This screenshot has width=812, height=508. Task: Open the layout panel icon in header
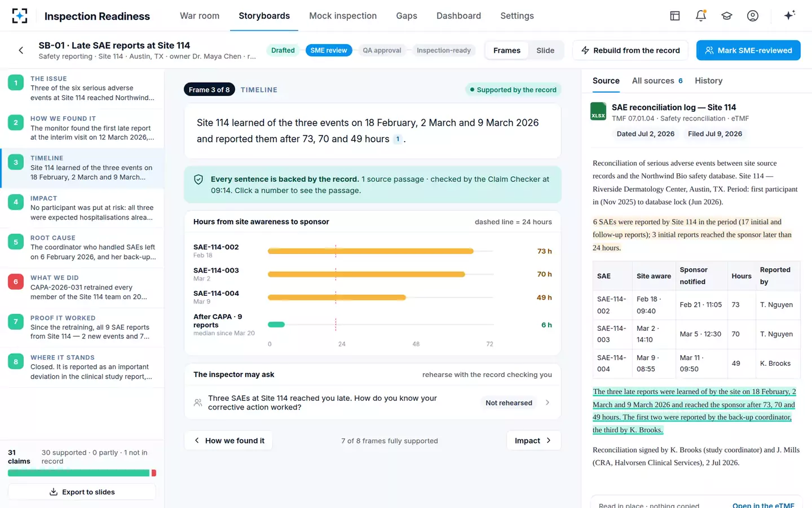point(674,16)
